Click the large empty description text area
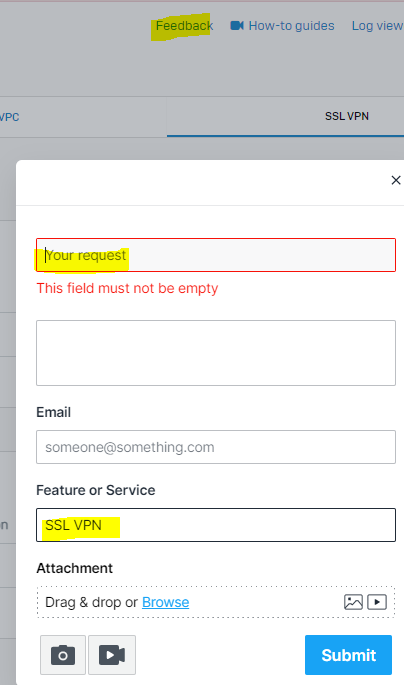This screenshot has width=404, height=685. pyautogui.click(x=216, y=353)
